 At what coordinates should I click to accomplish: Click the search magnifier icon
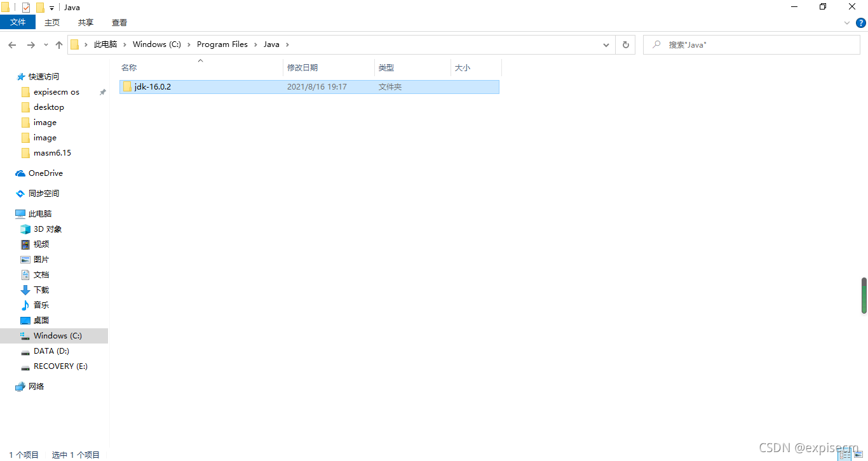pos(655,45)
